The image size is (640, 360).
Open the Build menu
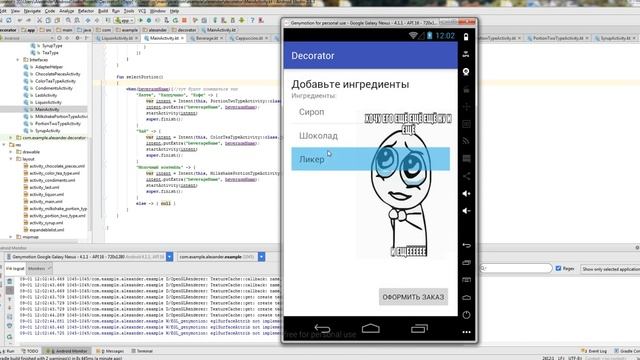103,11
